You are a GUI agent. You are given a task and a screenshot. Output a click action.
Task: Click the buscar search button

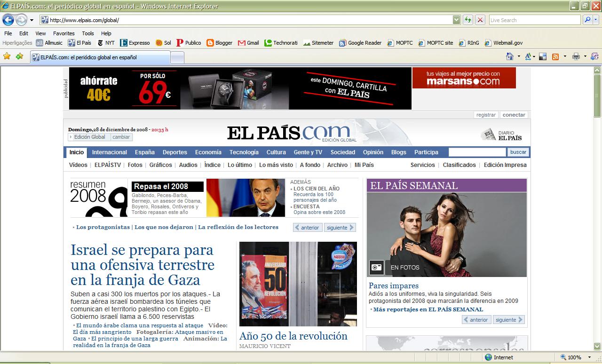click(x=518, y=152)
